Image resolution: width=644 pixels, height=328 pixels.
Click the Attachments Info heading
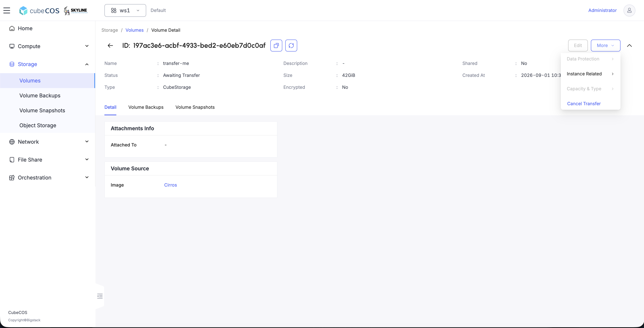(x=132, y=128)
